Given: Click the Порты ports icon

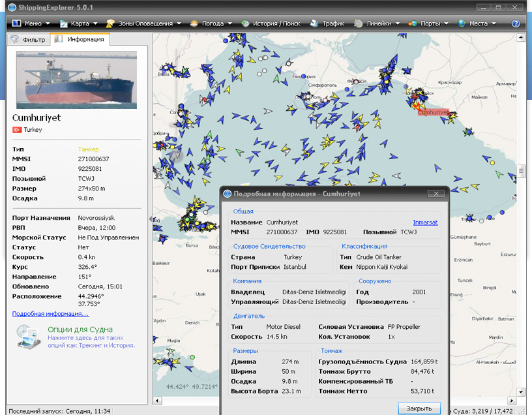Looking at the screenshot, I should (412, 23).
